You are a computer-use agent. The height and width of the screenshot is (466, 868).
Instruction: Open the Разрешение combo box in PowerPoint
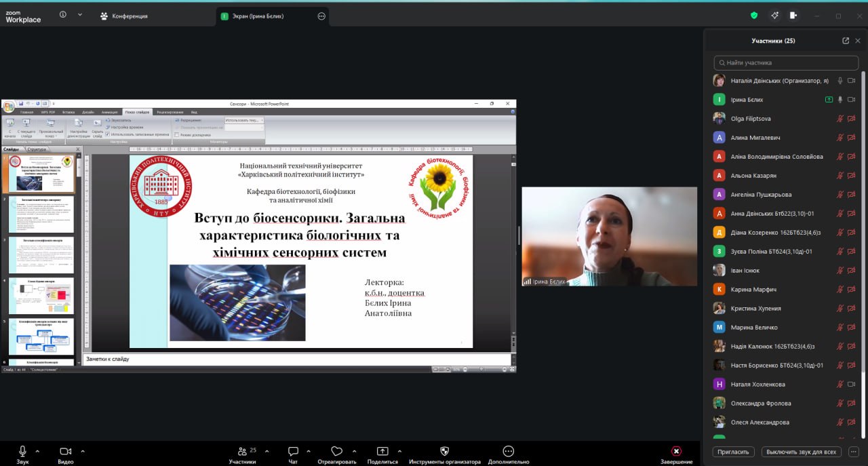tap(244, 120)
